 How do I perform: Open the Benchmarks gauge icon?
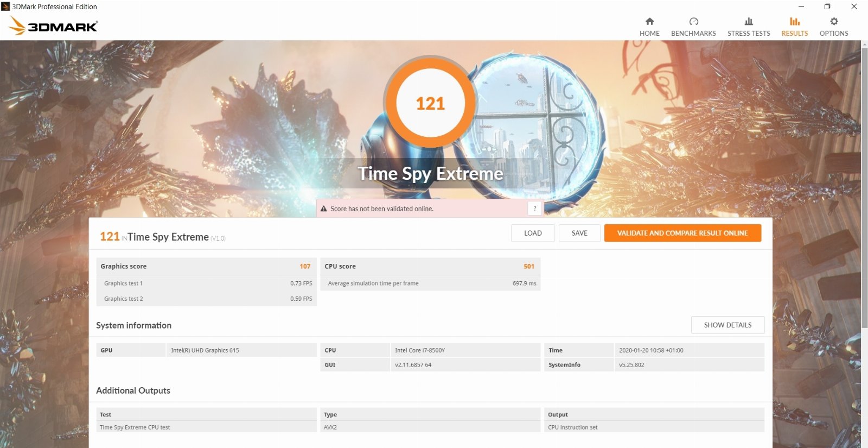pyautogui.click(x=693, y=21)
